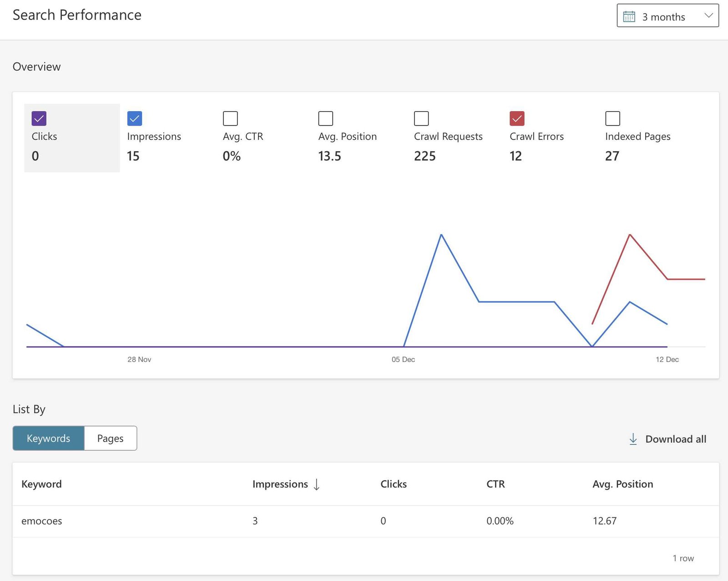Switch to the Pages tab
This screenshot has width=728, height=581.
110,438
